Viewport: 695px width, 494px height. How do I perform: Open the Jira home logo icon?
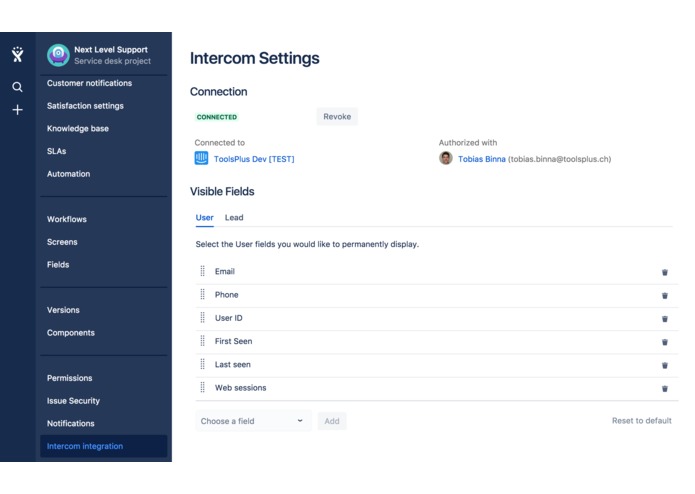17,54
